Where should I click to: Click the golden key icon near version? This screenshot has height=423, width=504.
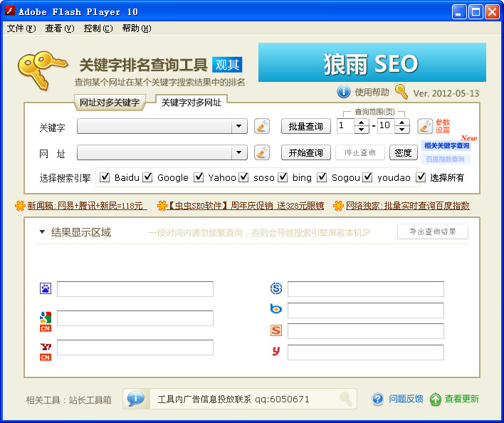(x=401, y=92)
